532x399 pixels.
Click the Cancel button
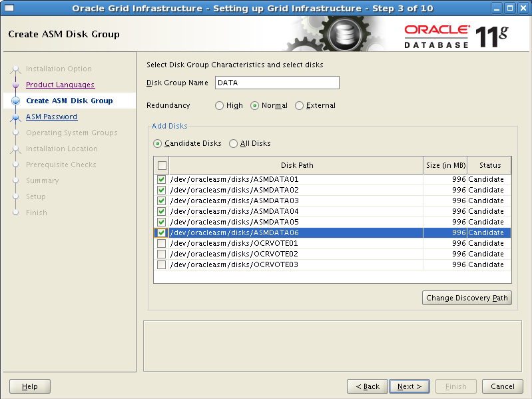pyautogui.click(x=503, y=386)
